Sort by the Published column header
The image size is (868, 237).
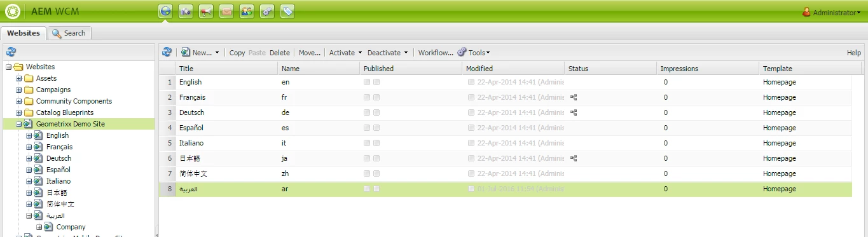click(x=411, y=68)
